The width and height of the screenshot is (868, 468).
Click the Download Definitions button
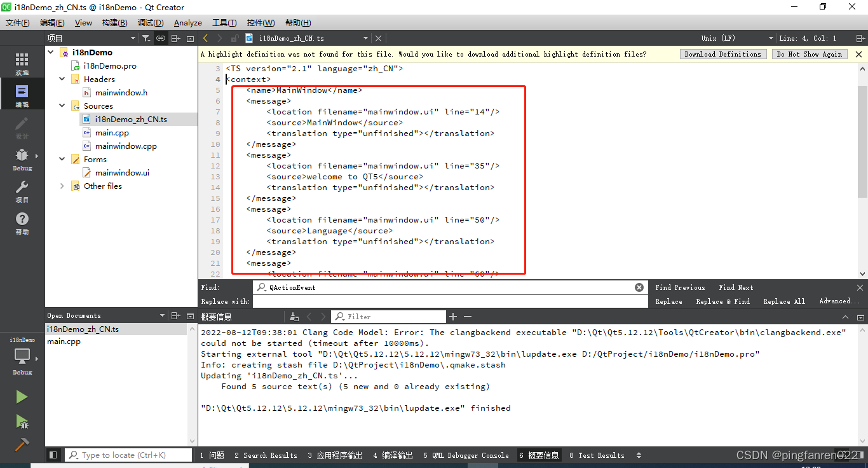click(723, 54)
